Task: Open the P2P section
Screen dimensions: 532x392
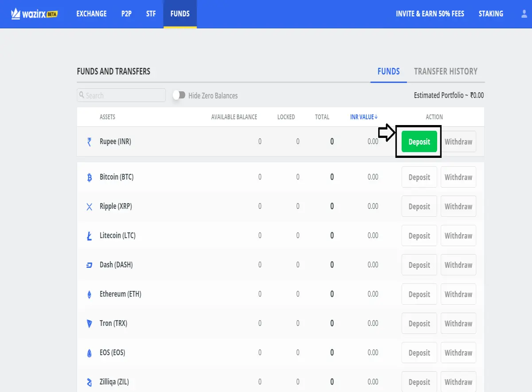Action: coord(126,14)
